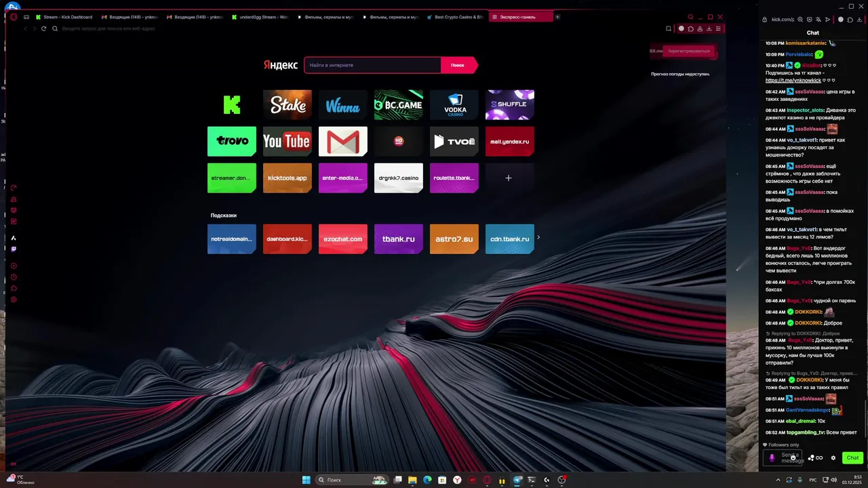Add a new speed dial site

coord(510,178)
